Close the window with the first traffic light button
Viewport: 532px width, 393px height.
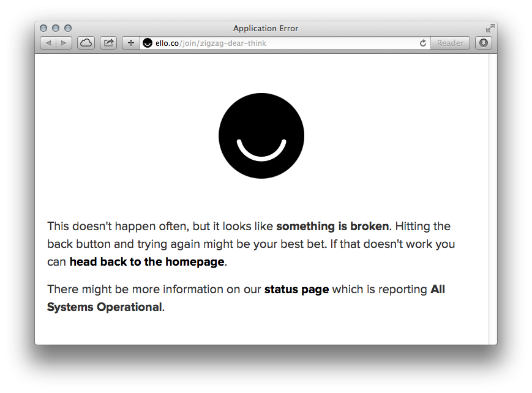[x=43, y=28]
